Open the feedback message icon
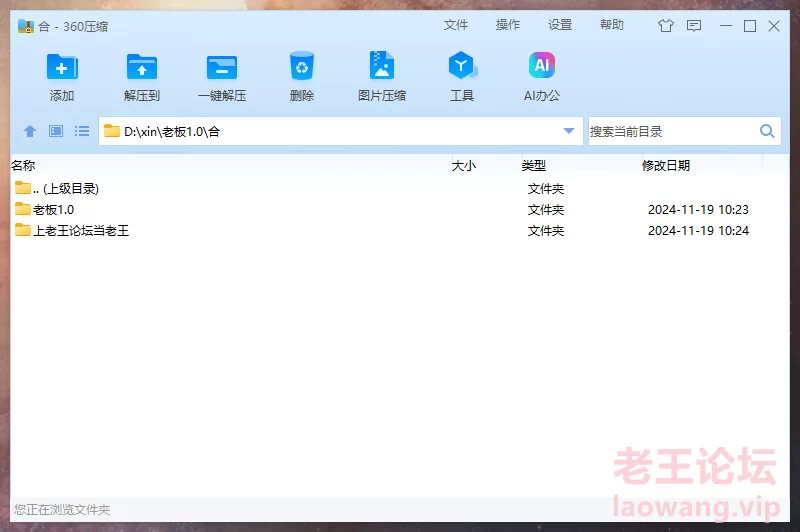The height and width of the screenshot is (532, 800). 694,26
